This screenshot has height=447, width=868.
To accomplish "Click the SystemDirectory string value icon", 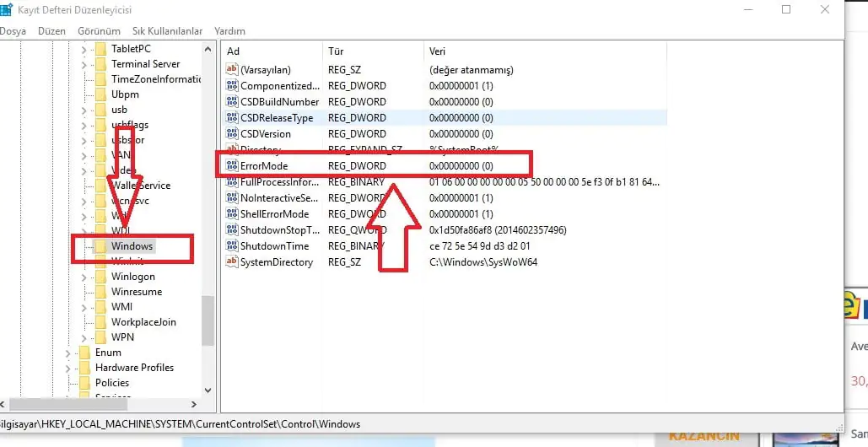I will [233, 262].
